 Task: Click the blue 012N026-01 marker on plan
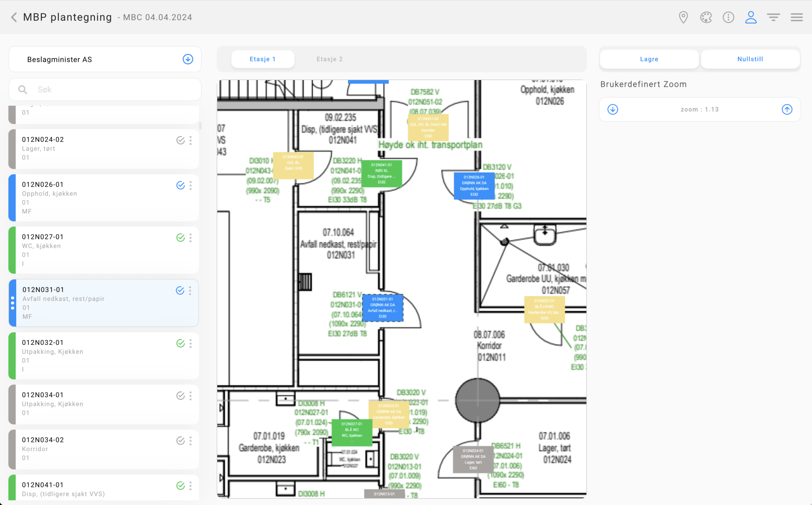(474, 186)
